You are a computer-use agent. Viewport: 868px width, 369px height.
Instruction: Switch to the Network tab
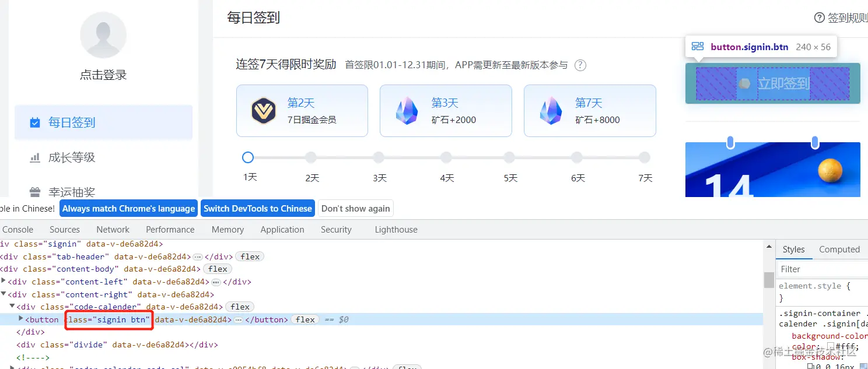tap(113, 230)
